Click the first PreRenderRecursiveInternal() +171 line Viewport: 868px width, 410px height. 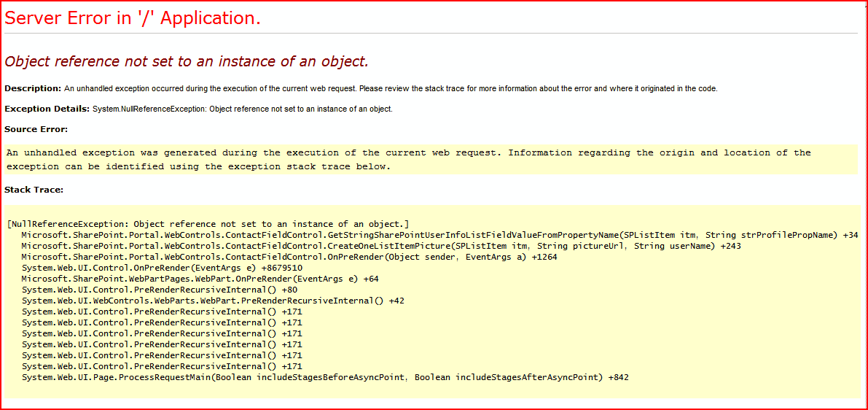coord(162,312)
